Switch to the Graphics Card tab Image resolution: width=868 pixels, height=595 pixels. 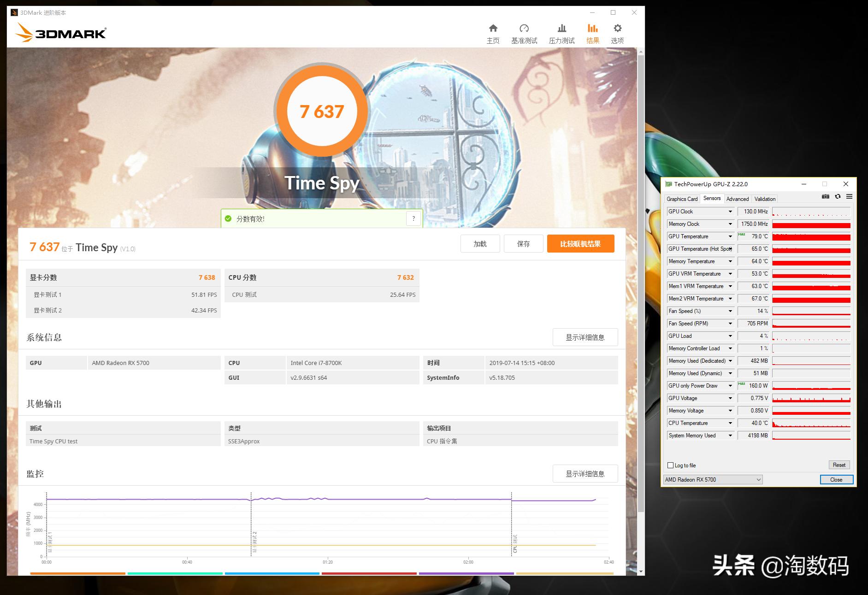point(682,199)
